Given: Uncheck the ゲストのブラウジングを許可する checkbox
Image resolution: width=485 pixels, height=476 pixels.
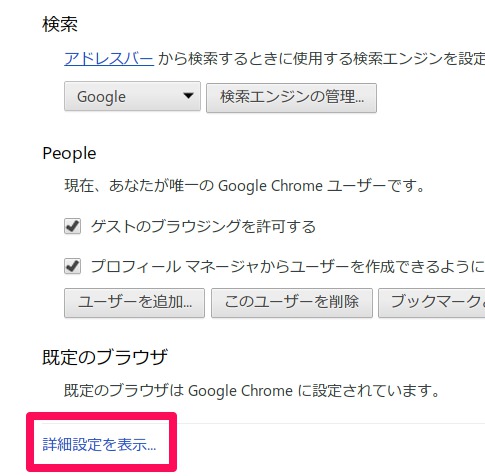Looking at the screenshot, I should tap(72, 227).
